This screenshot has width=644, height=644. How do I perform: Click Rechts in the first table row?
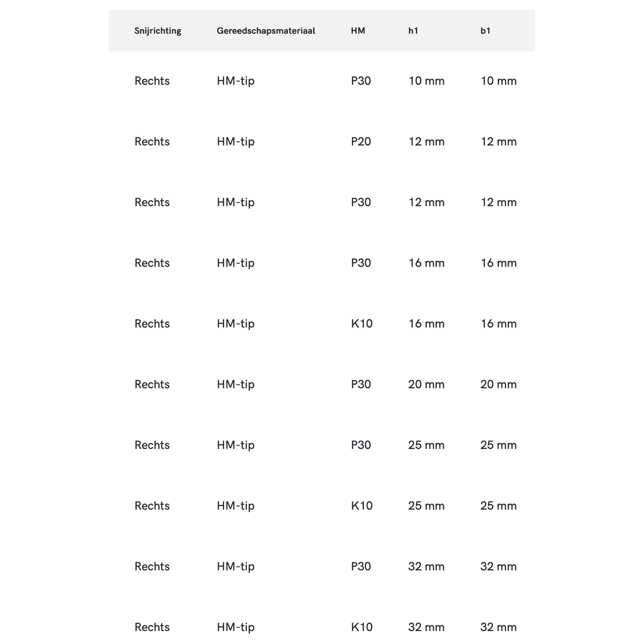click(x=152, y=81)
